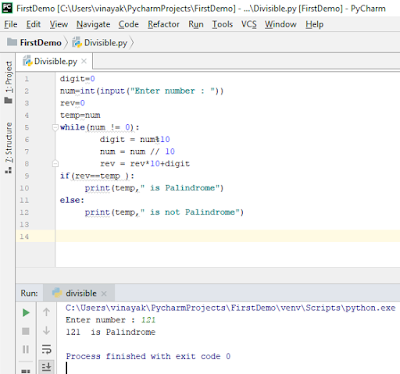Toggle scroll to end icon

pos(46,367)
